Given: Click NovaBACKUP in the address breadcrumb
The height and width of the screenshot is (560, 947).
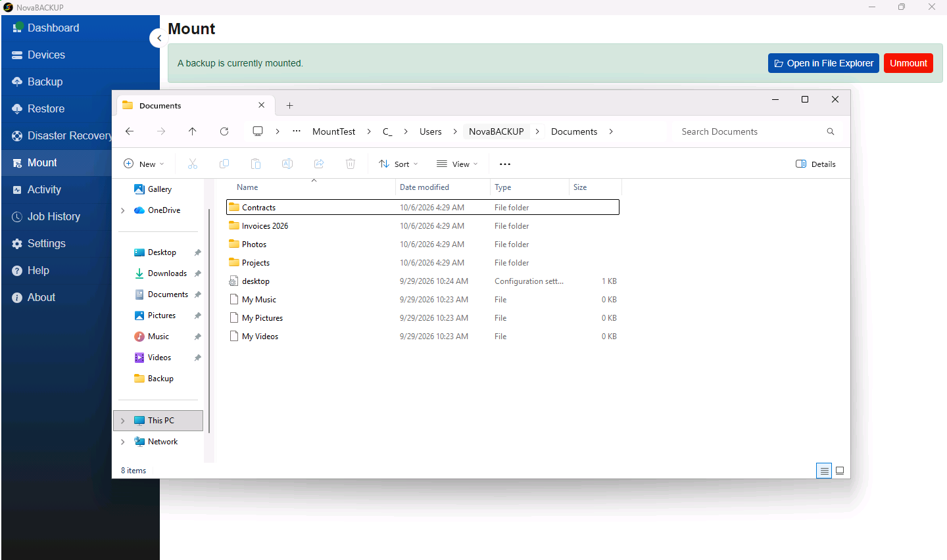Looking at the screenshot, I should pyautogui.click(x=497, y=131).
